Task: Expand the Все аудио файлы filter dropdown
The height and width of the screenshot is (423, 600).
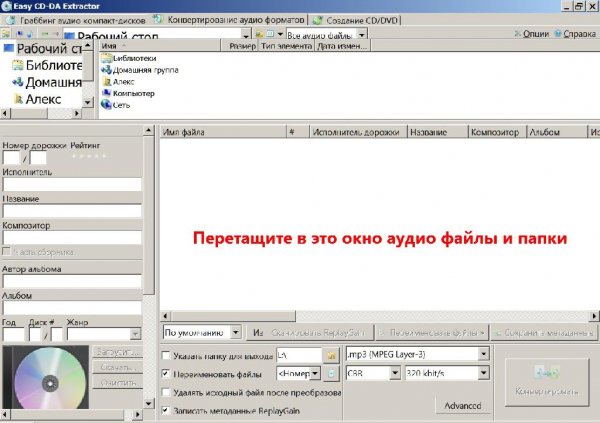Action: tap(362, 35)
